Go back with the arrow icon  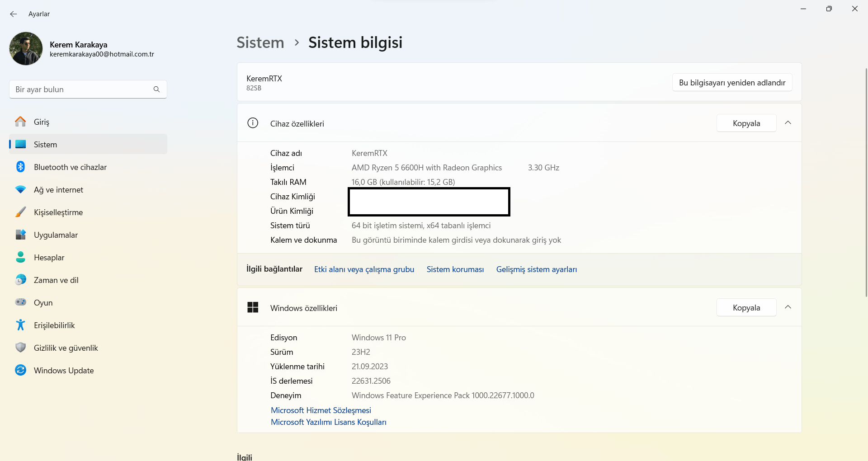click(x=14, y=14)
